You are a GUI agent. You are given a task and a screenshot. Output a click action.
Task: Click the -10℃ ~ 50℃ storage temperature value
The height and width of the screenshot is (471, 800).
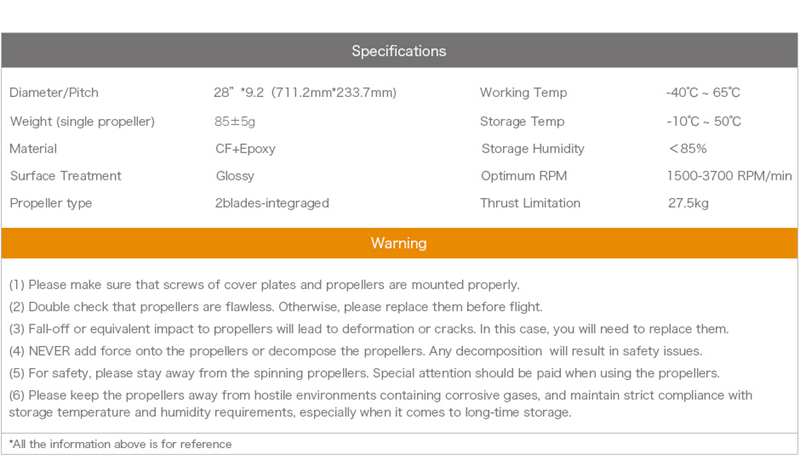point(703,122)
